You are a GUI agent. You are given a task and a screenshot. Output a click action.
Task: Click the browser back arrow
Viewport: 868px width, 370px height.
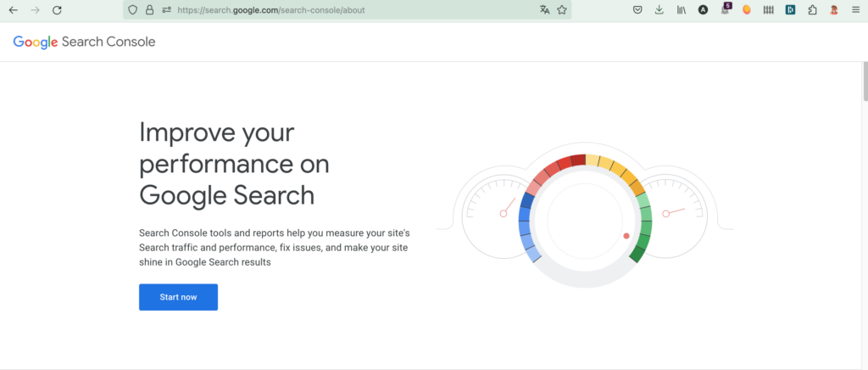(x=13, y=10)
